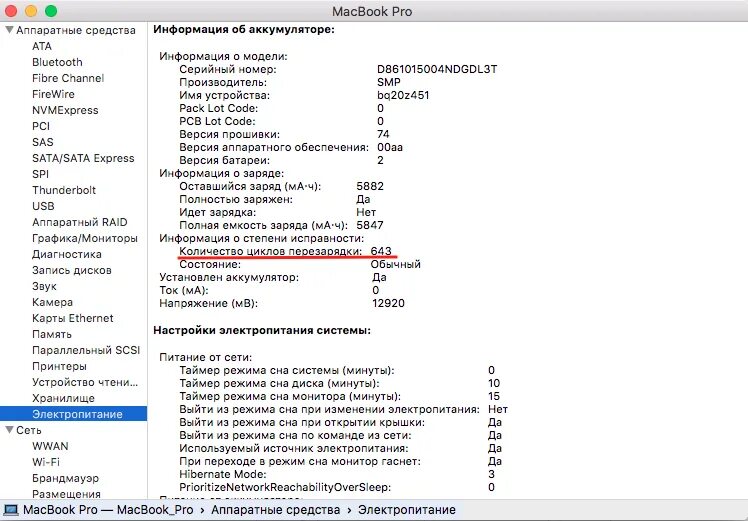This screenshot has width=748, height=521.
Task: Select ATA in the sidebar
Action: (x=42, y=46)
